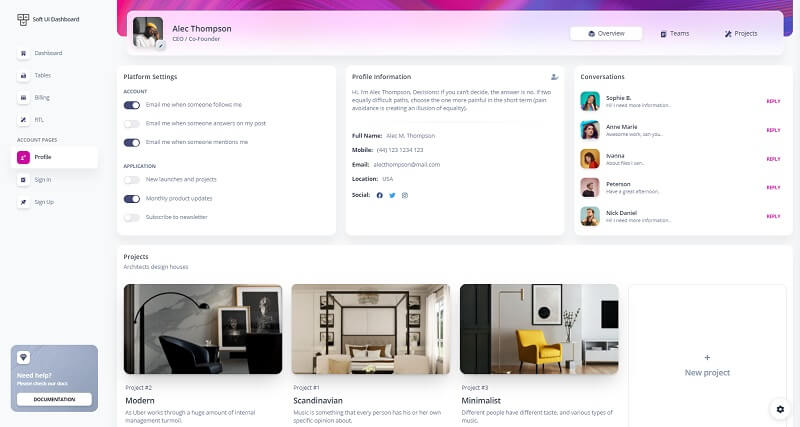
Task: Toggle email when someone answers my post
Action: [x=132, y=124]
